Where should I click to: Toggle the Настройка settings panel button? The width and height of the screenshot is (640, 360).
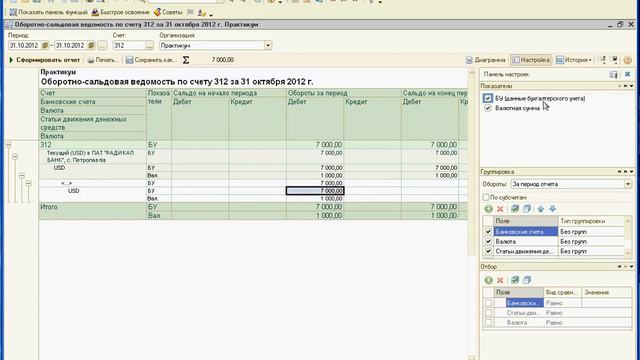click(x=531, y=60)
